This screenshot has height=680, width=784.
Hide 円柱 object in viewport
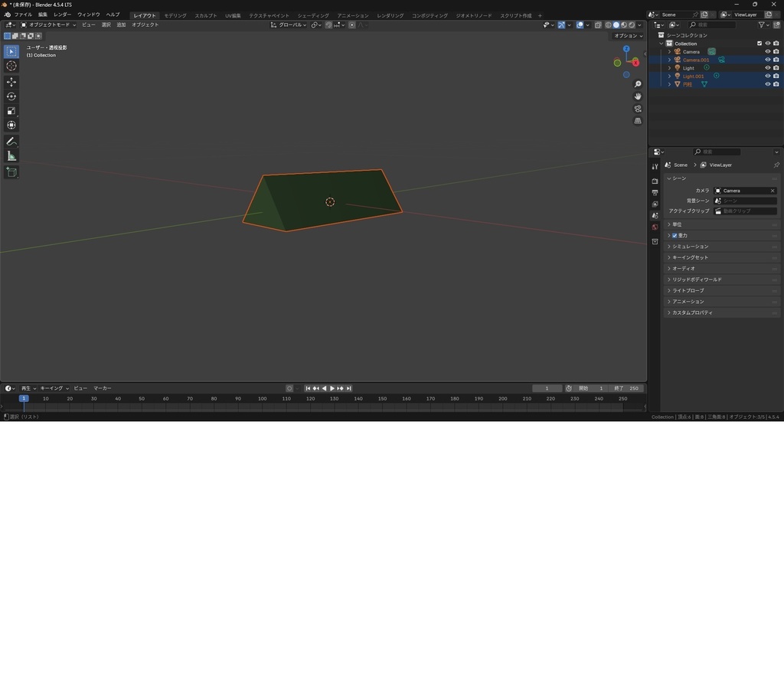(x=767, y=84)
